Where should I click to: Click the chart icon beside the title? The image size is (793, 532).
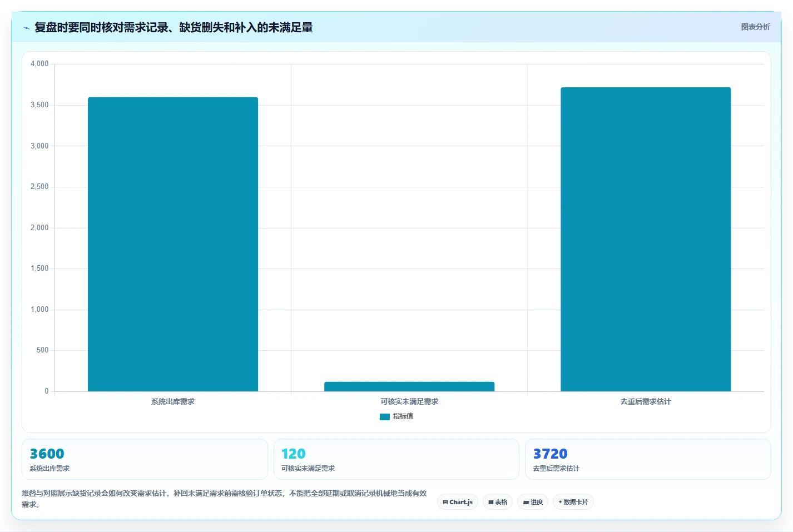[x=26, y=28]
